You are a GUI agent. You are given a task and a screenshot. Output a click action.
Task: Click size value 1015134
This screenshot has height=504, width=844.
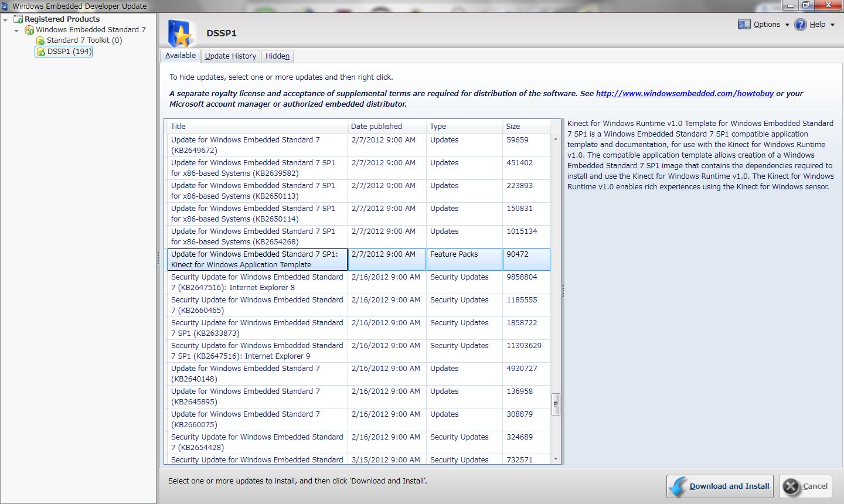point(522,231)
